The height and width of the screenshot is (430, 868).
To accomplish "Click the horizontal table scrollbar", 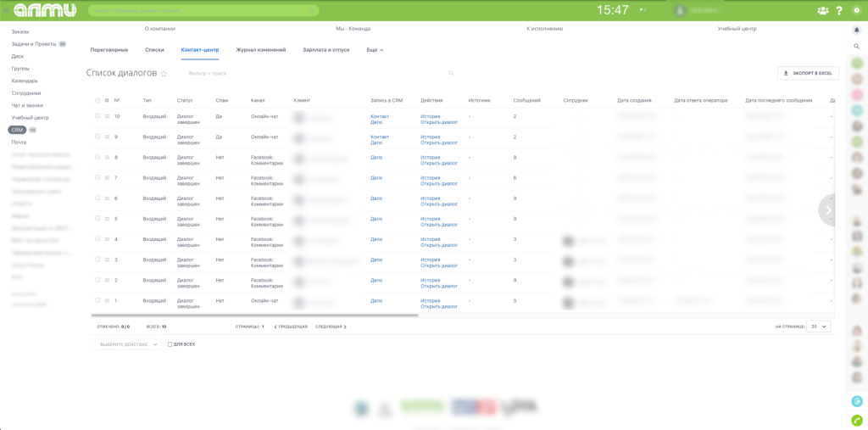I will 256,316.
